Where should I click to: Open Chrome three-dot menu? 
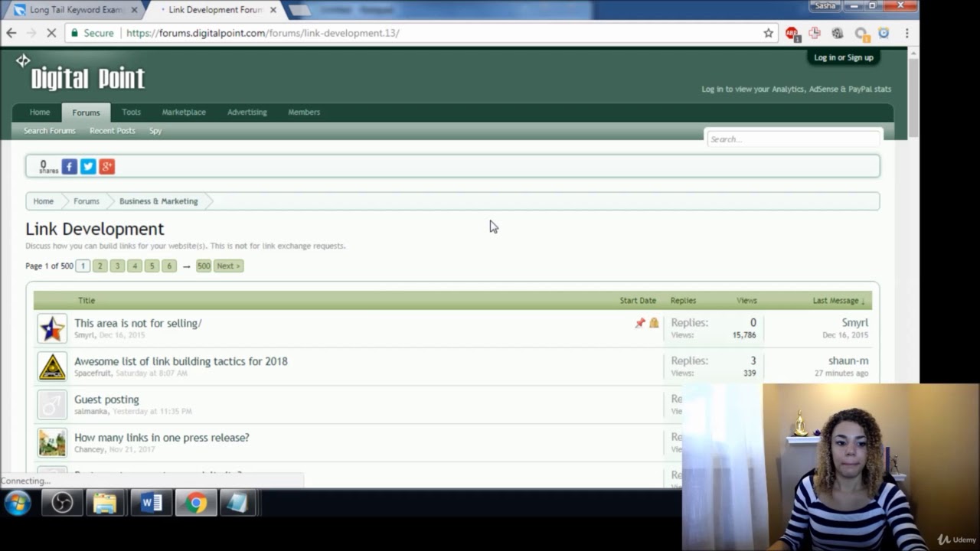906,33
